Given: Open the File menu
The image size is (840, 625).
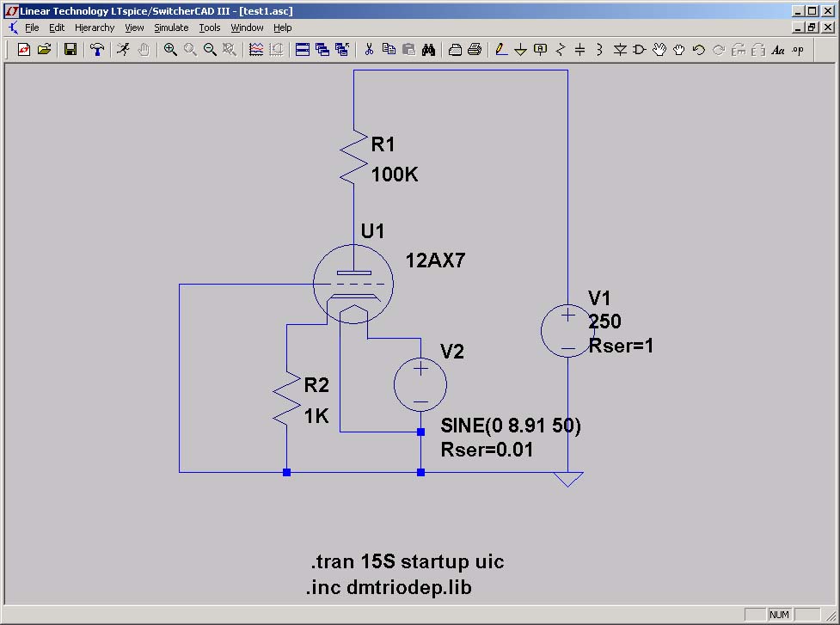Looking at the screenshot, I should click(32, 28).
